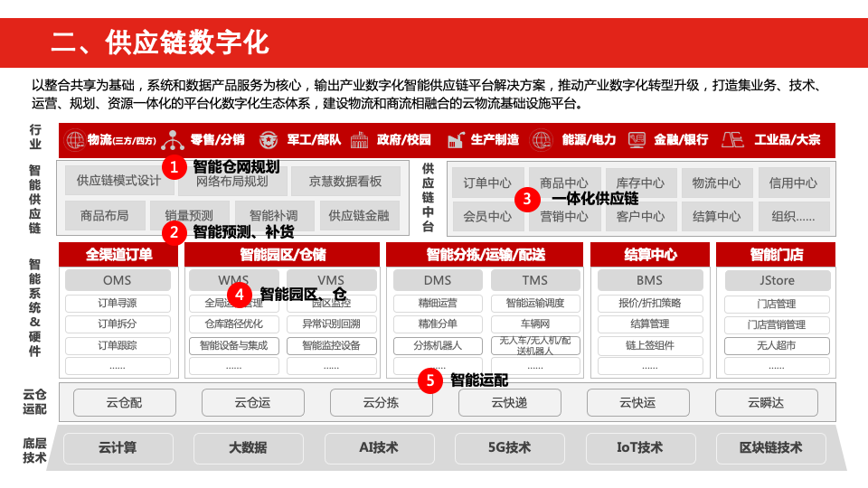Click the 订单寻源 item

click(x=118, y=304)
